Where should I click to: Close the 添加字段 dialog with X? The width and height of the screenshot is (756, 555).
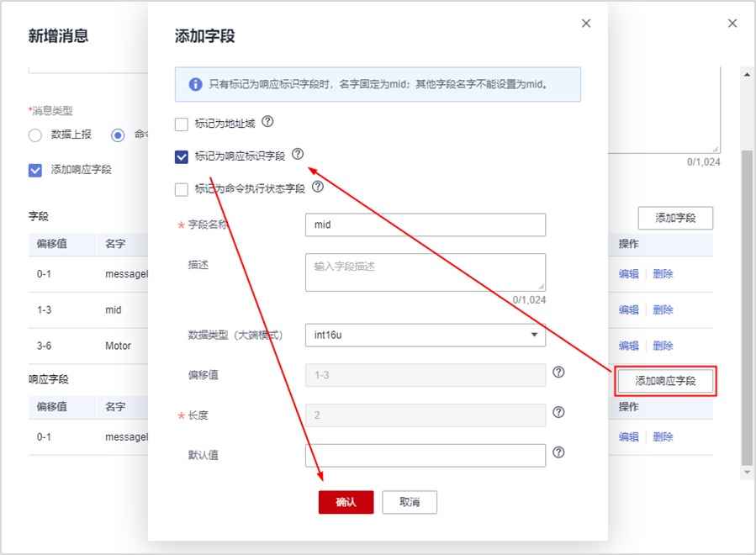(x=586, y=24)
